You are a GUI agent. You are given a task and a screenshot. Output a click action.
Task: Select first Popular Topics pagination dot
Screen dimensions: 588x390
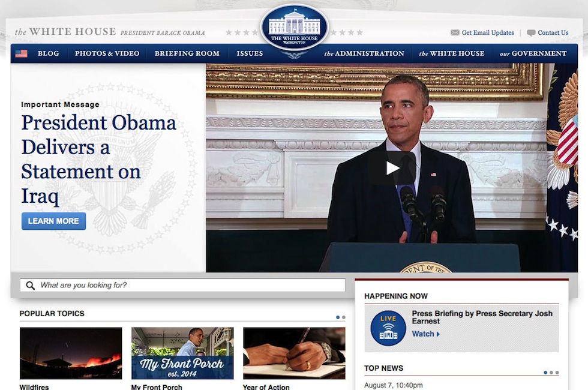338,317
